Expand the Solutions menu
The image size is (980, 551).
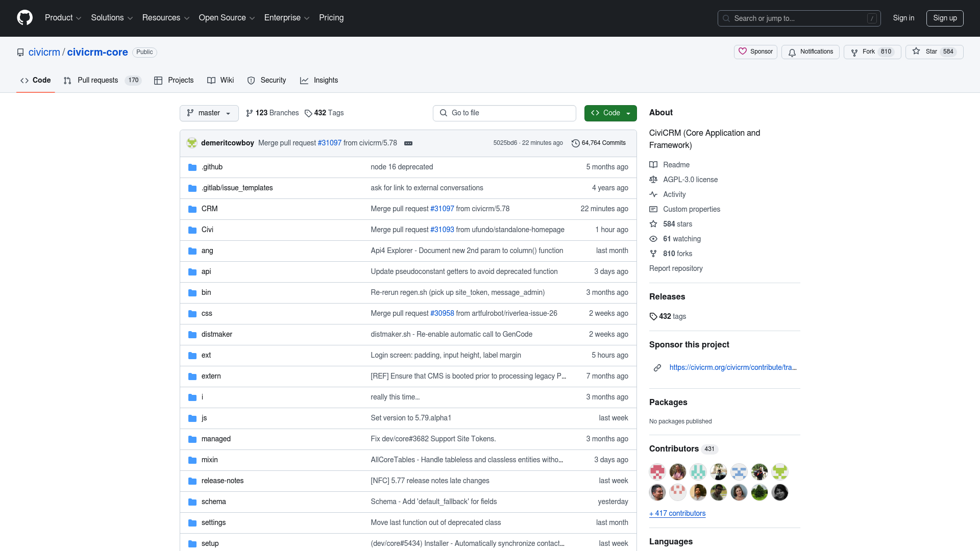pyautogui.click(x=112, y=18)
